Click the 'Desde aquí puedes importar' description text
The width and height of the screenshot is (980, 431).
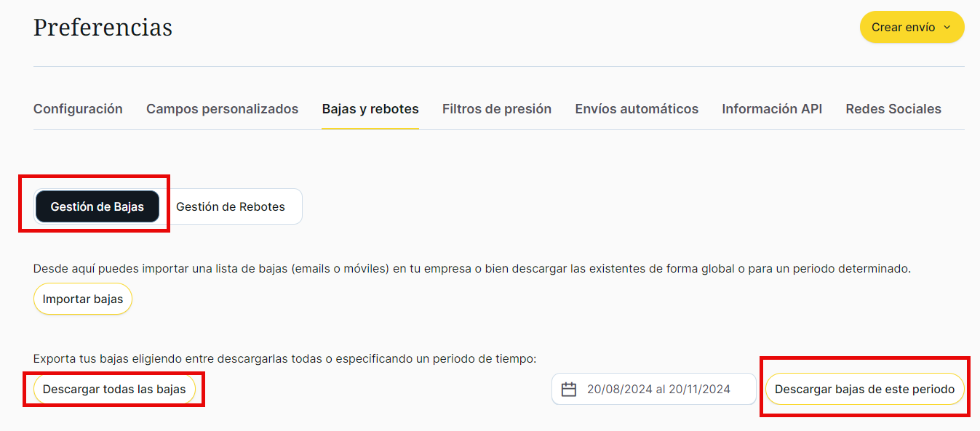point(471,269)
